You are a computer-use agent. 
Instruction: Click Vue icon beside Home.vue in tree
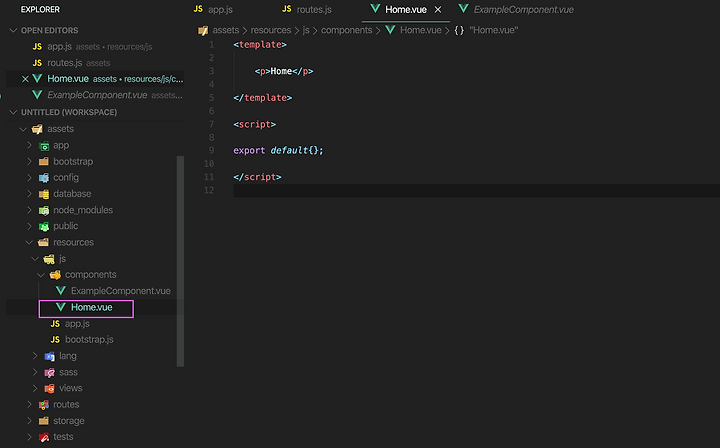pyautogui.click(x=61, y=307)
